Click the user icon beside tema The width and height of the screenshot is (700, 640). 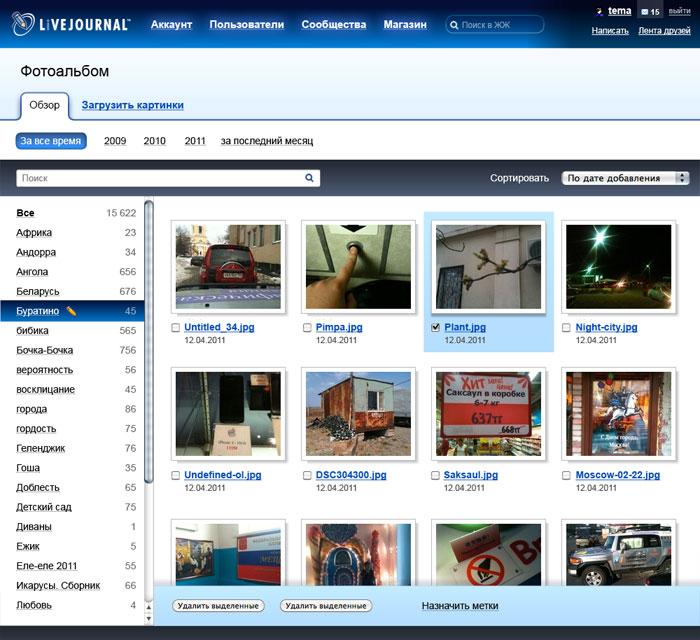tap(599, 12)
